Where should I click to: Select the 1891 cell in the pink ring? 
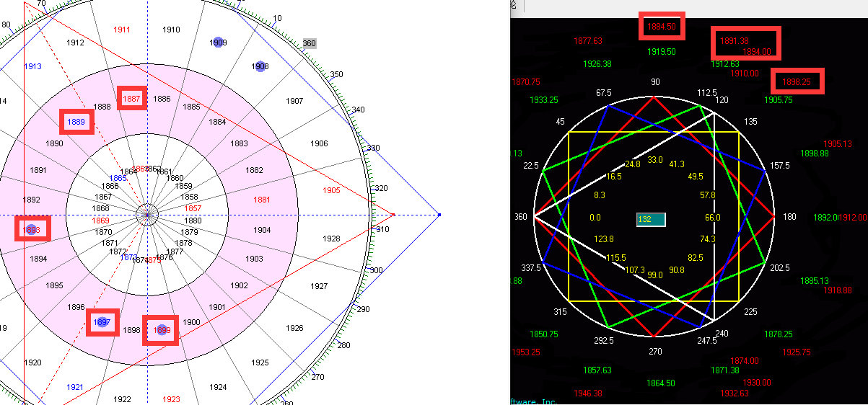pyautogui.click(x=39, y=170)
